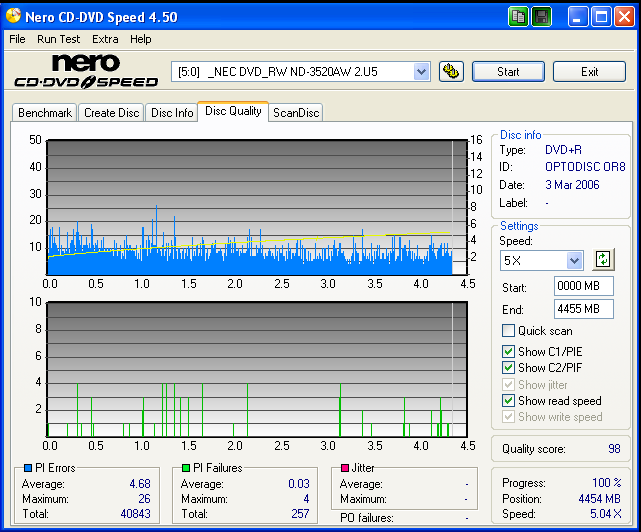
Task: Minimize the Nero CD-DVD Speed window
Action: point(578,17)
